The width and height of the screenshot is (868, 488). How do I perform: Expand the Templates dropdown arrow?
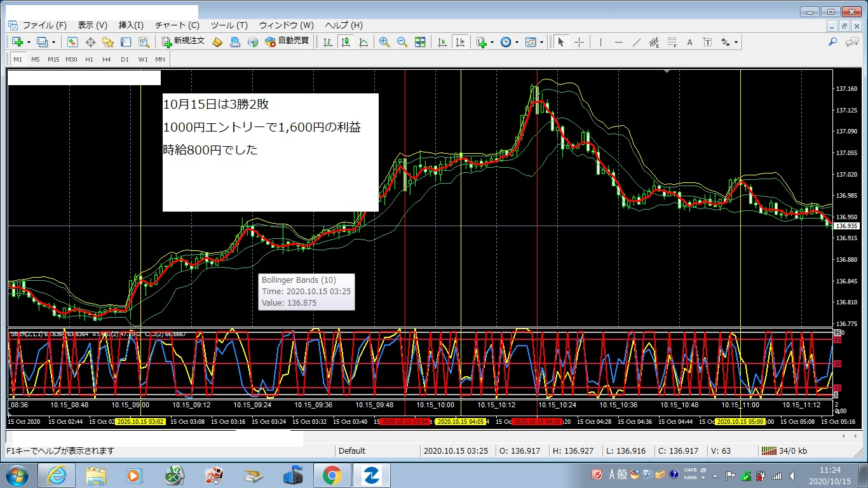pyautogui.click(x=541, y=42)
